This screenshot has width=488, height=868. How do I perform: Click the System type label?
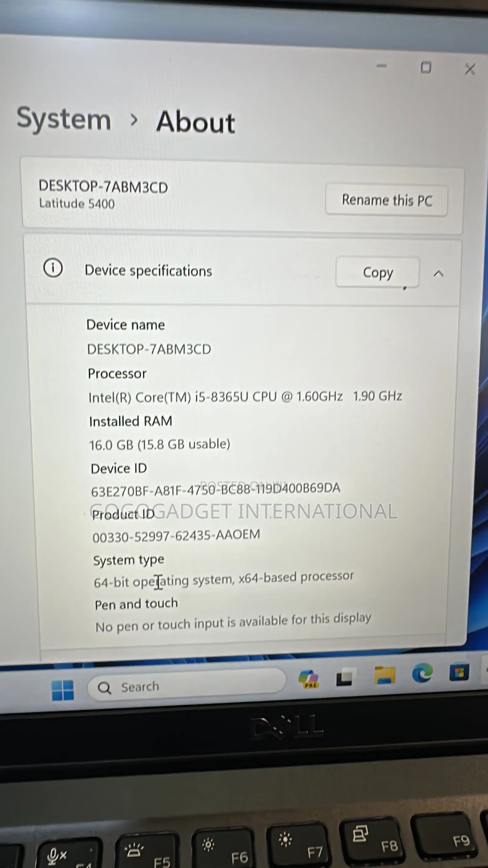pyautogui.click(x=129, y=560)
